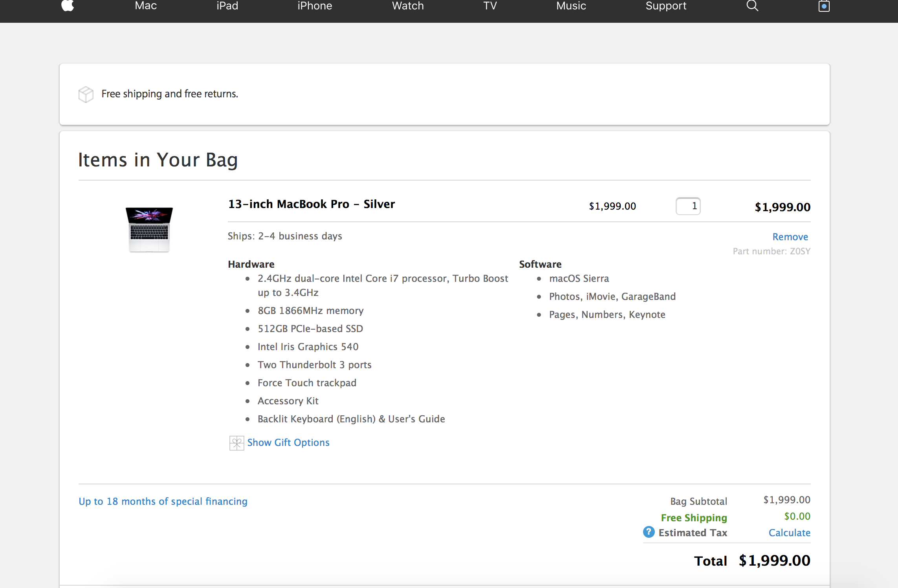
Task: Open the Watch menu item
Action: pyautogui.click(x=408, y=5)
